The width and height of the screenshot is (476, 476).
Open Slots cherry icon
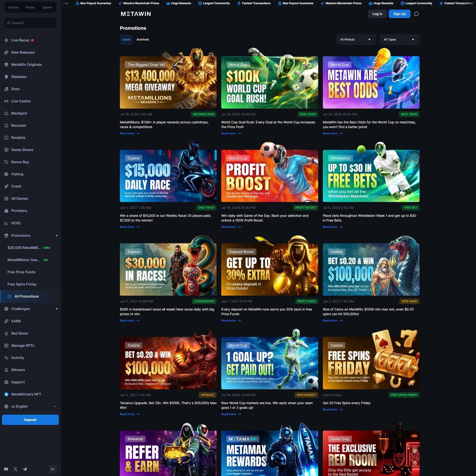pos(6,89)
